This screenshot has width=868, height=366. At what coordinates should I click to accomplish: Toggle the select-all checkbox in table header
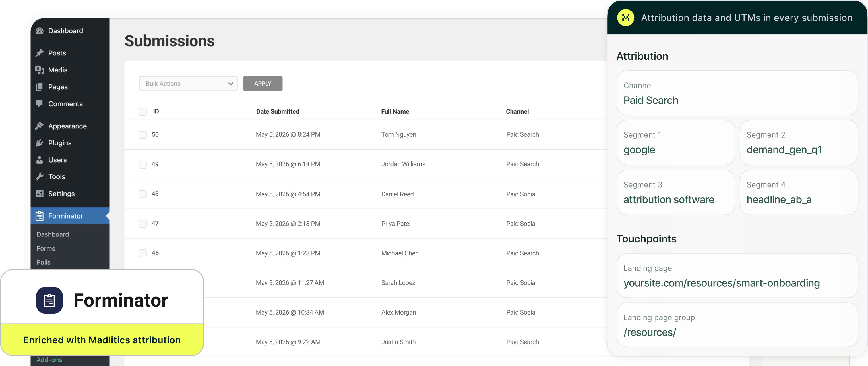coord(143,111)
